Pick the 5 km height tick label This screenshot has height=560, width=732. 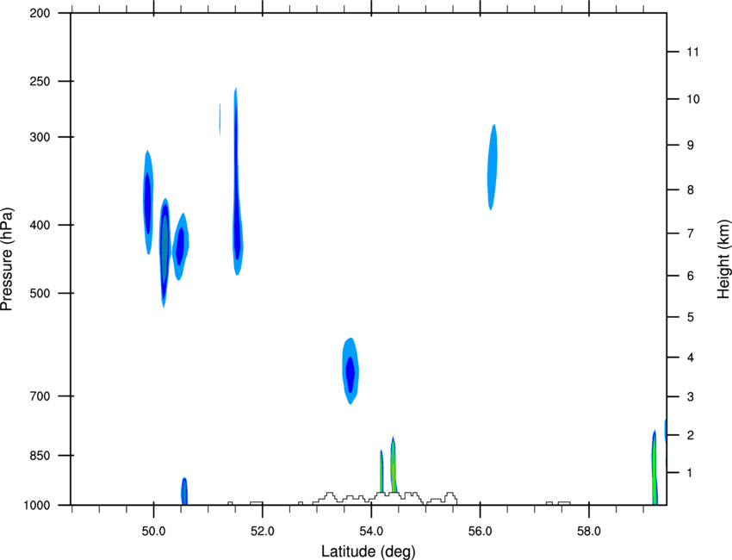coord(691,317)
